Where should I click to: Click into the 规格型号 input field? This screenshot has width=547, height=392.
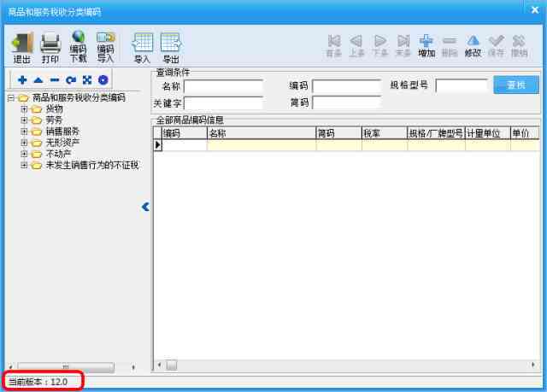(462, 85)
